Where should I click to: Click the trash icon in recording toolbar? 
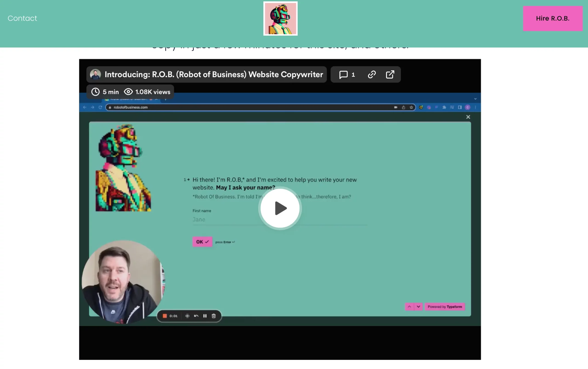[214, 316]
